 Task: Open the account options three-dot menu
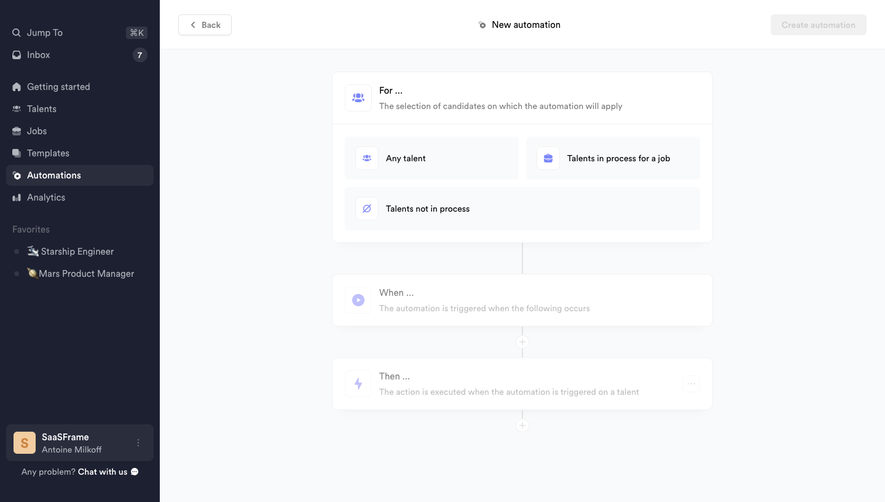[x=138, y=443]
